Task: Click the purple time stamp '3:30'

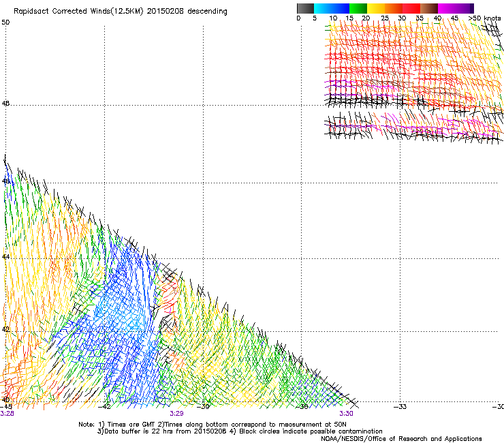Action: (346, 414)
